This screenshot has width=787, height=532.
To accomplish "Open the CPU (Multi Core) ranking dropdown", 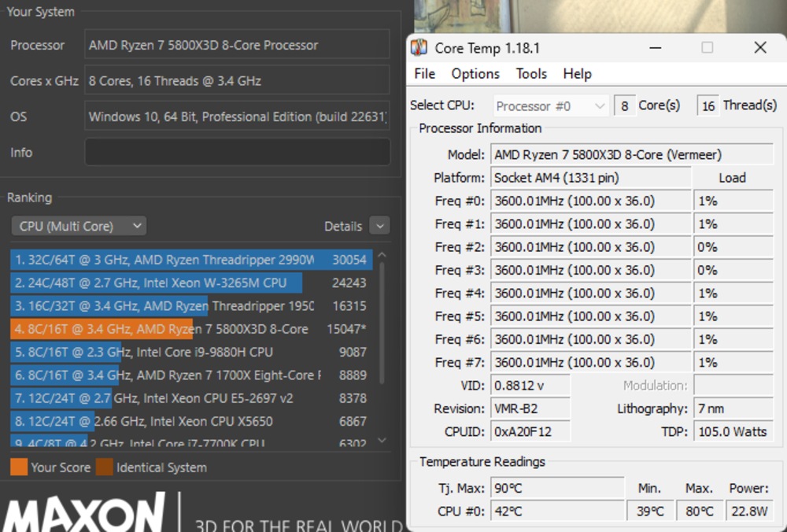I will [78, 226].
